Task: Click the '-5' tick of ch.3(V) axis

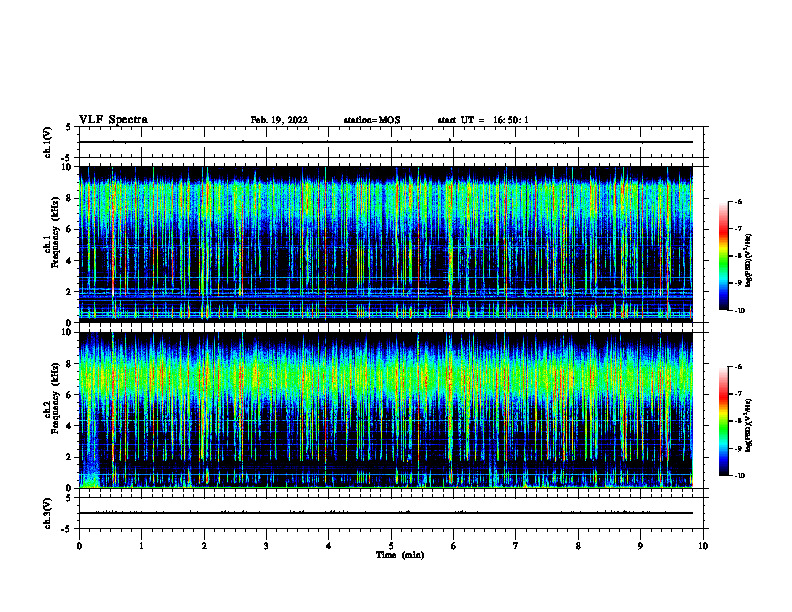Action: pyautogui.click(x=68, y=529)
